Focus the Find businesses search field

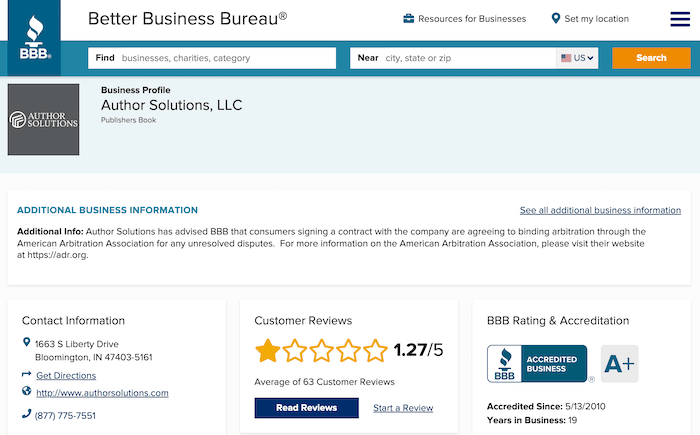(x=212, y=58)
